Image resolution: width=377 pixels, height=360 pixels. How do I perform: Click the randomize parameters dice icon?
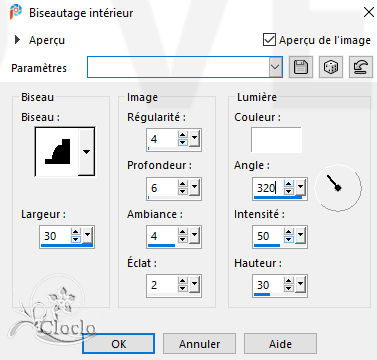pos(331,67)
